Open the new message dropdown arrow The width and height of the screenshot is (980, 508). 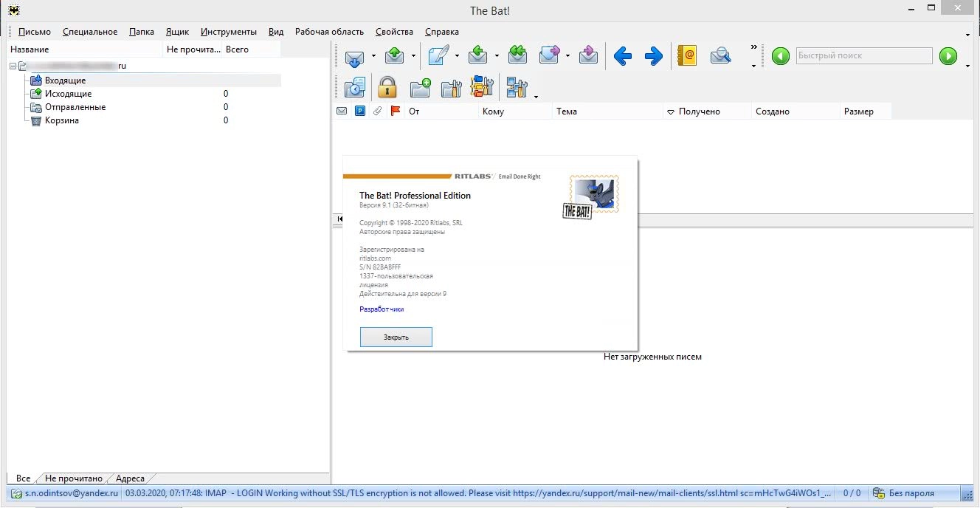tap(458, 56)
